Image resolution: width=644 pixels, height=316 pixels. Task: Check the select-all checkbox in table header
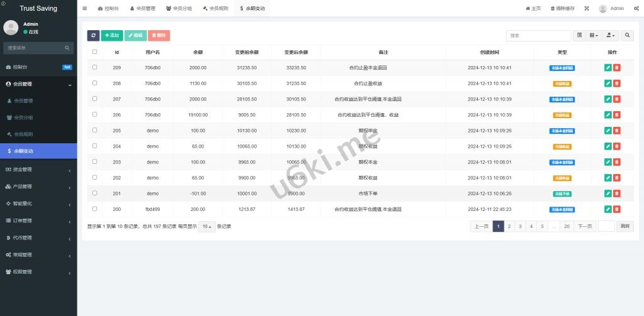pos(95,52)
